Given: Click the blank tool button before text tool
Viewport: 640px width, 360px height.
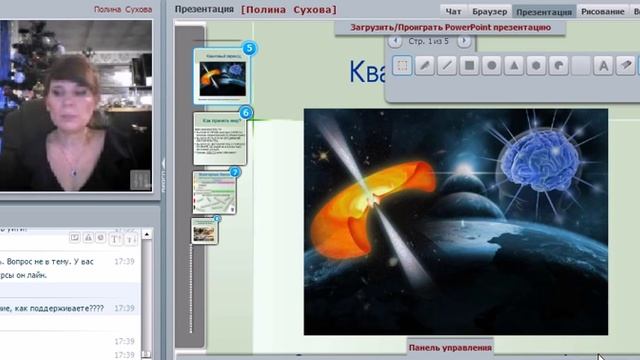Looking at the screenshot, I should click(581, 65).
